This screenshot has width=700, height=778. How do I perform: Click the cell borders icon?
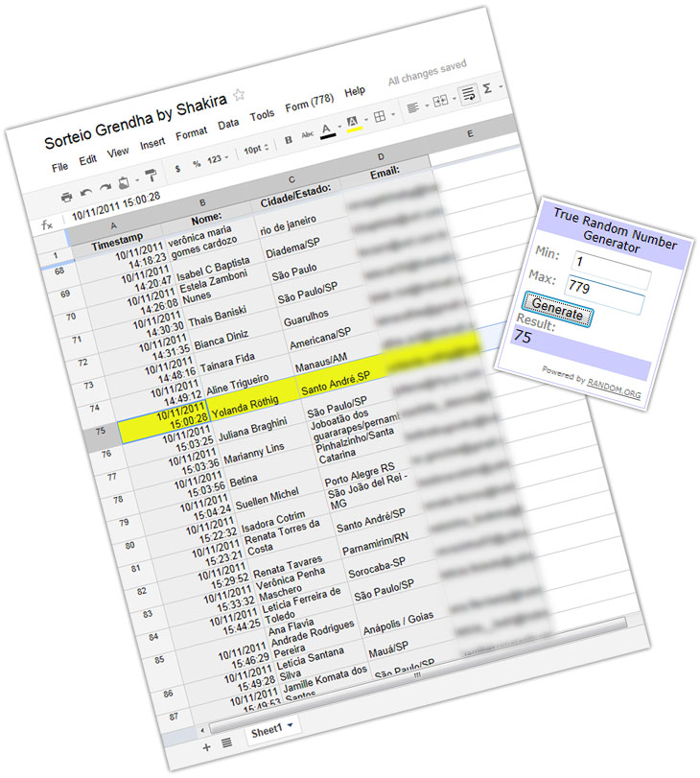click(x=380, y=117)
